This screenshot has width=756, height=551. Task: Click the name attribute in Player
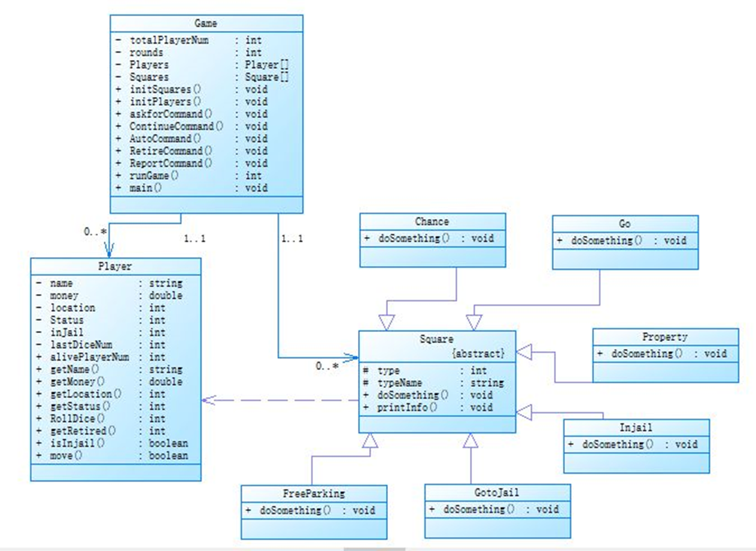coord(62,283)
